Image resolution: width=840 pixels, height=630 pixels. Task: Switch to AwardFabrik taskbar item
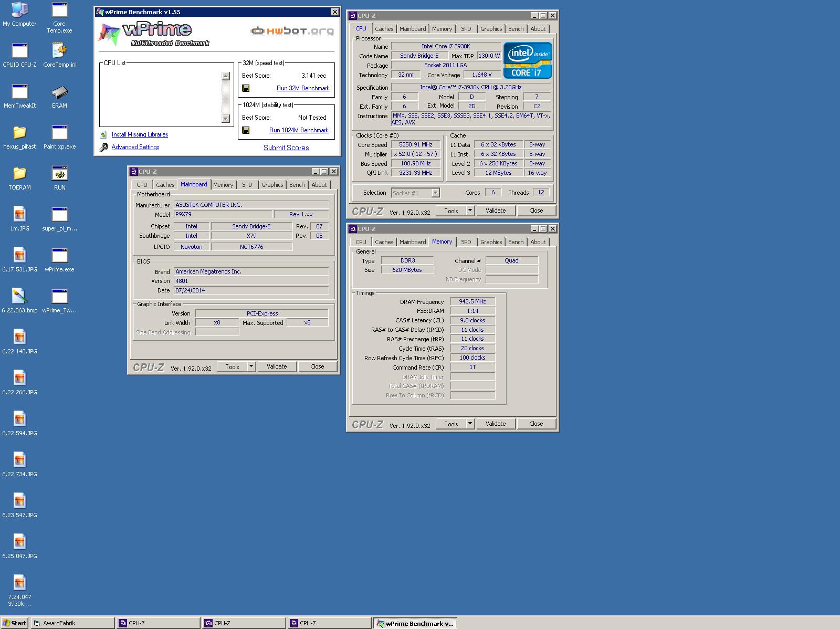pyautogui.click(x=72, y=623)
